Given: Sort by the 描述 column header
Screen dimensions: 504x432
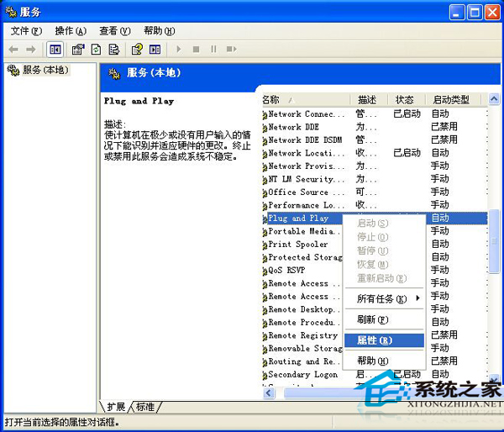Looking at the screenshot, I should (369, 100).
